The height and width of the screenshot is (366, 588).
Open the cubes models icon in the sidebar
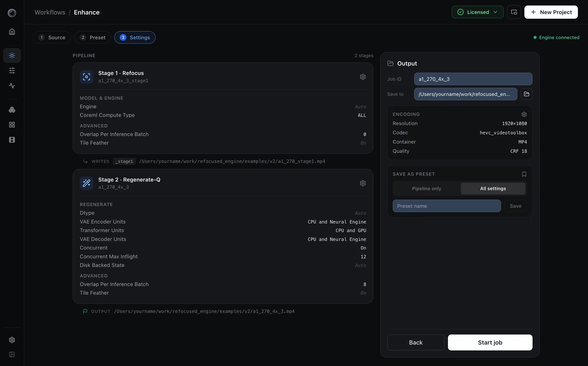coord(12,110)
